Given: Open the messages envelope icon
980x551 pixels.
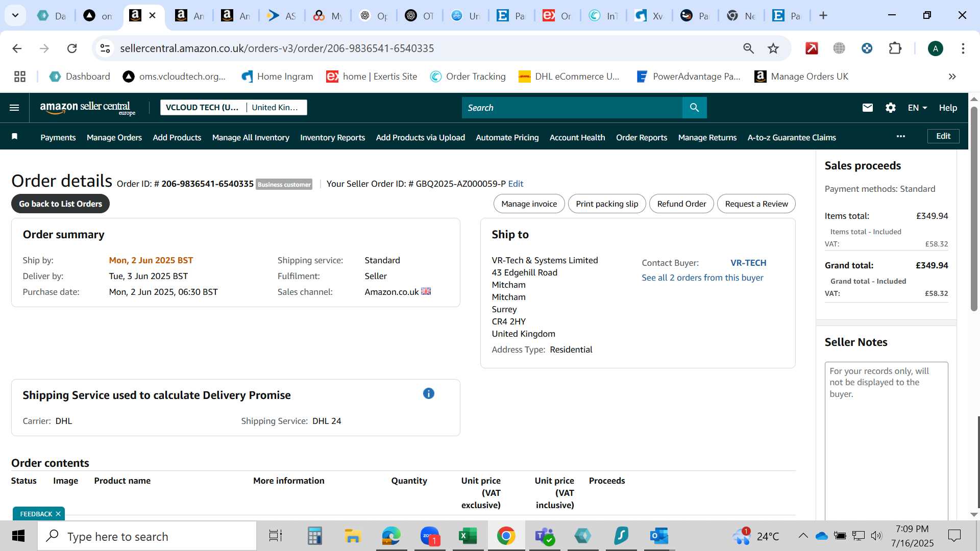Looking at the screenshot, I should 867,108.
